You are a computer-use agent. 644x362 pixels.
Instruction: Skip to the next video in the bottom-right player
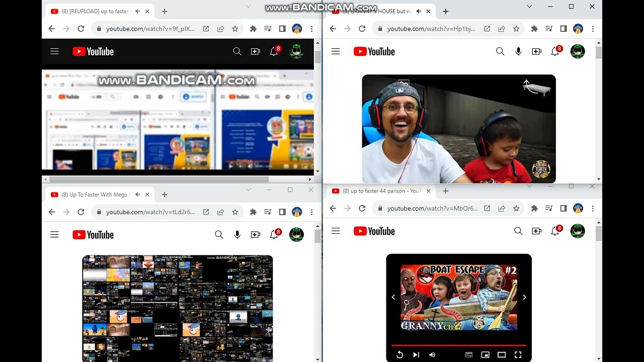416,355
